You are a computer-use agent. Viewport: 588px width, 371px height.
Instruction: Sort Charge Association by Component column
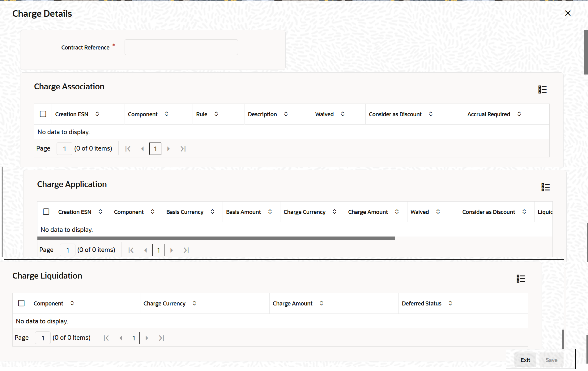point(166,114)
